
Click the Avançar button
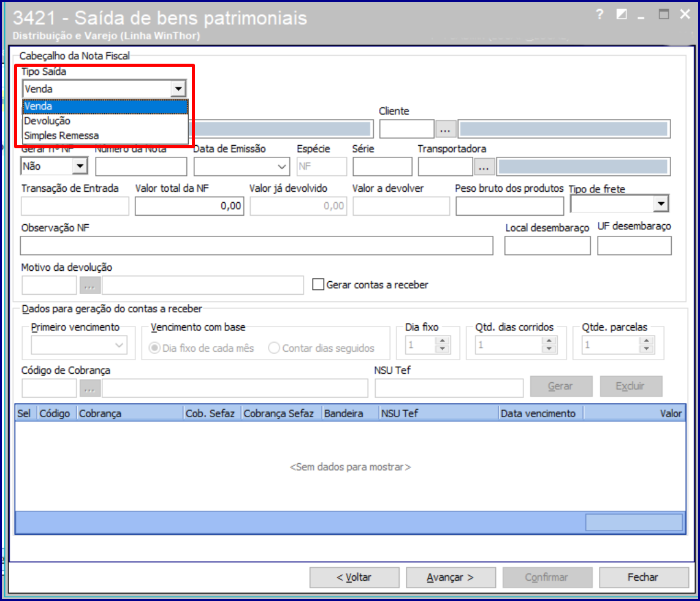(451, 577)
